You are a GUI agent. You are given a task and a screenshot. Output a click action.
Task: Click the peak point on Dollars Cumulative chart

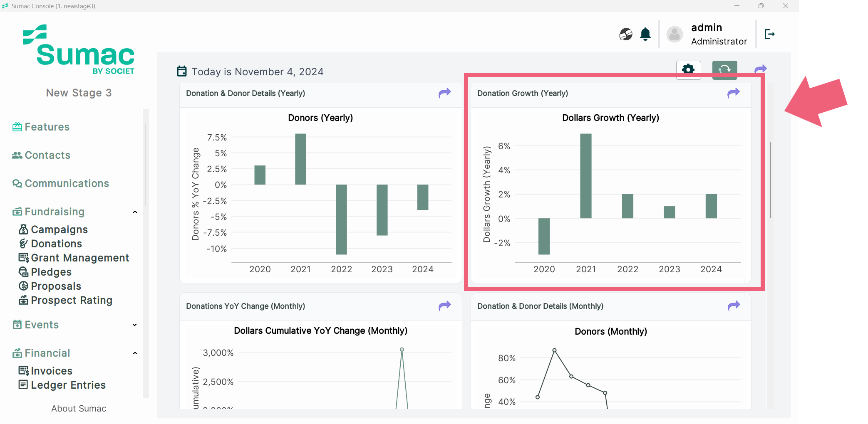[x=402, y=350]
